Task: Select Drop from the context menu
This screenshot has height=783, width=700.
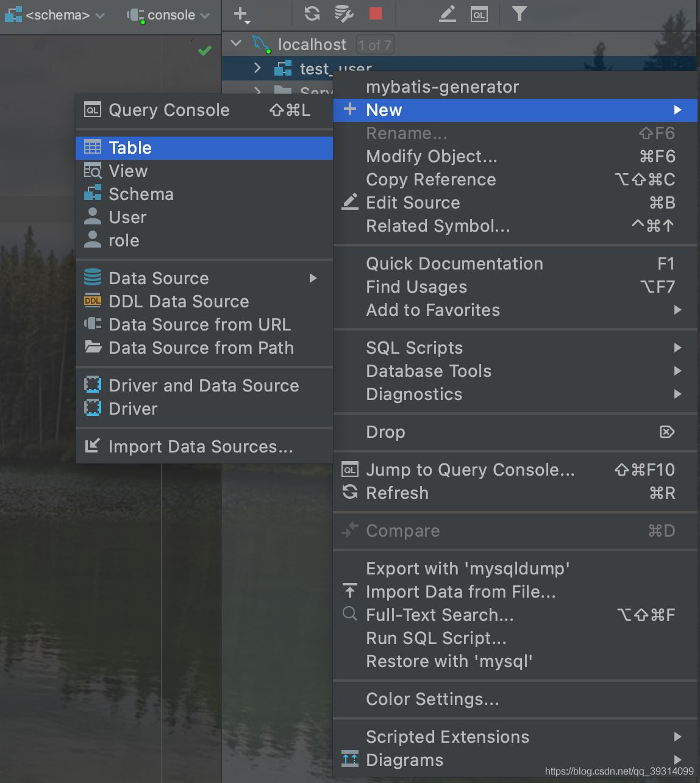Action: [385, 432]
